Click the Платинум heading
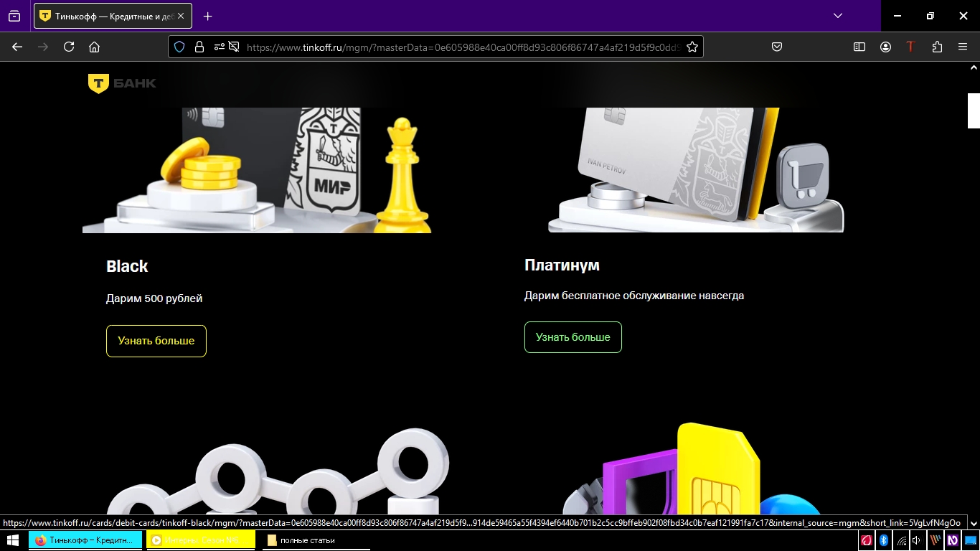Screen dimensions: 980x551 click(x=562, y=265)
